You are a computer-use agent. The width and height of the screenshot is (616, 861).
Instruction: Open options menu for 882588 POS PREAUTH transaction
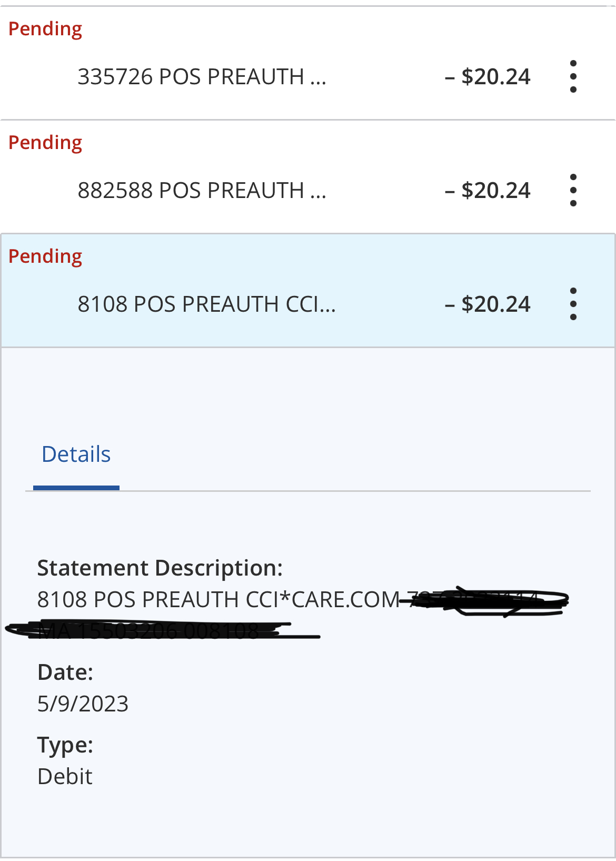573,191
